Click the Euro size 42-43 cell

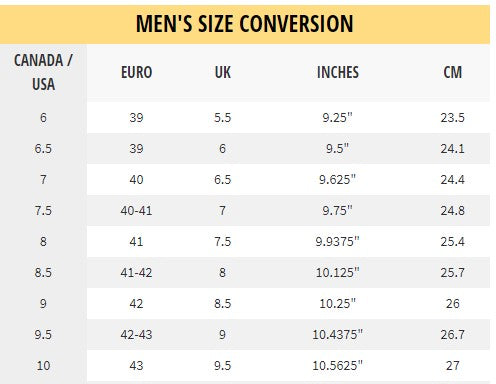pyautogui.click(x=136, y=335)
